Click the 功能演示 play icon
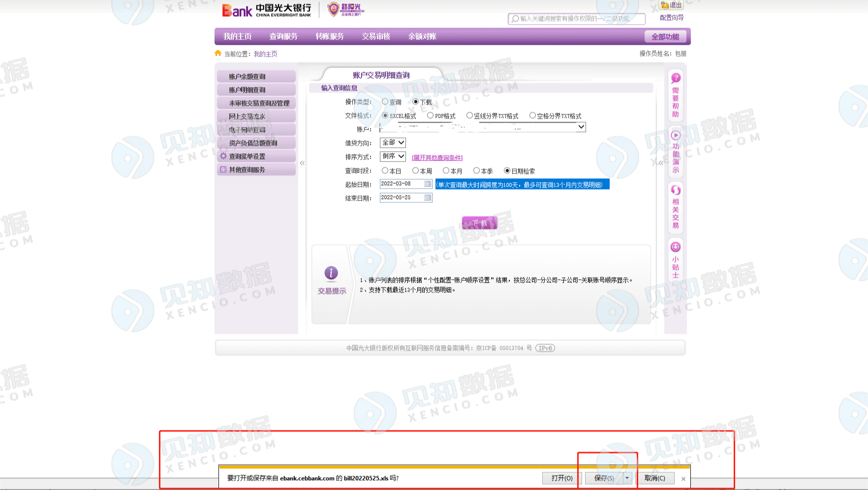Screen dimensions: 868x490 coord(676,135)
